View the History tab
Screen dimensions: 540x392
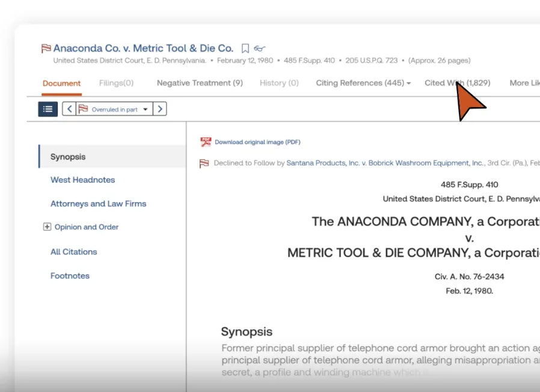coord(278,83)
